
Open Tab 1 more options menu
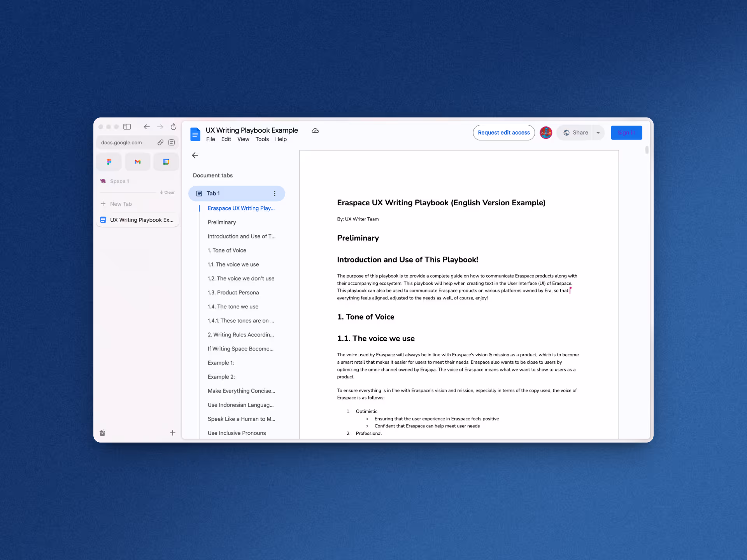(x=275, y=194)
